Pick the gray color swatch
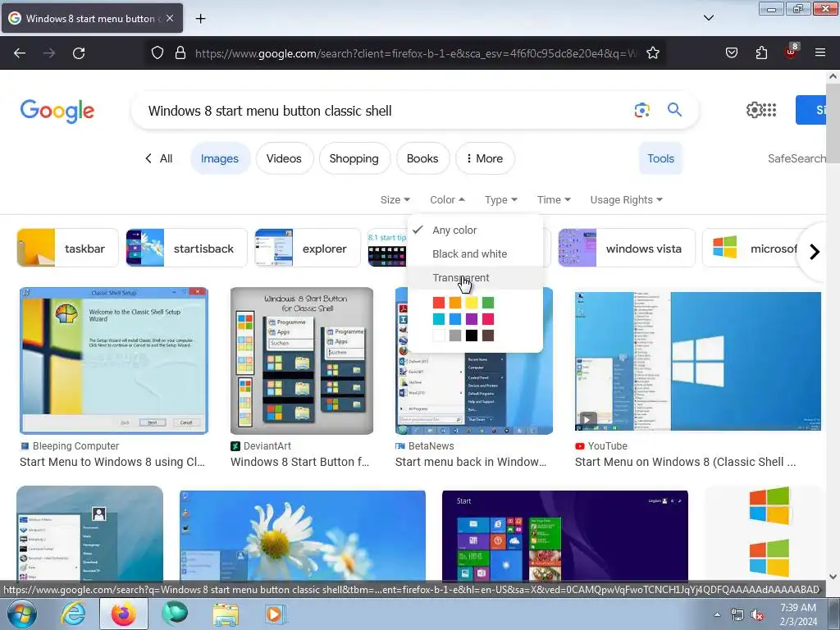Screen dimensions: 840x630 point(454,336)
